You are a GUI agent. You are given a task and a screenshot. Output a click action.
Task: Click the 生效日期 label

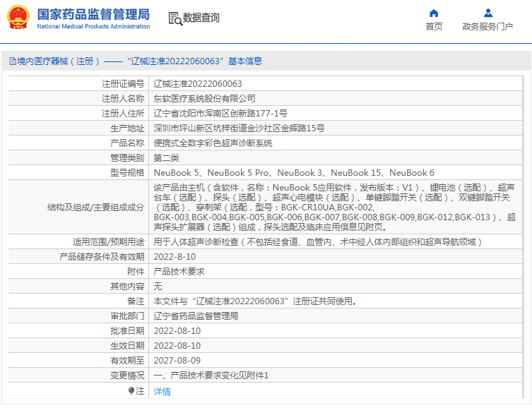point(127,346)
